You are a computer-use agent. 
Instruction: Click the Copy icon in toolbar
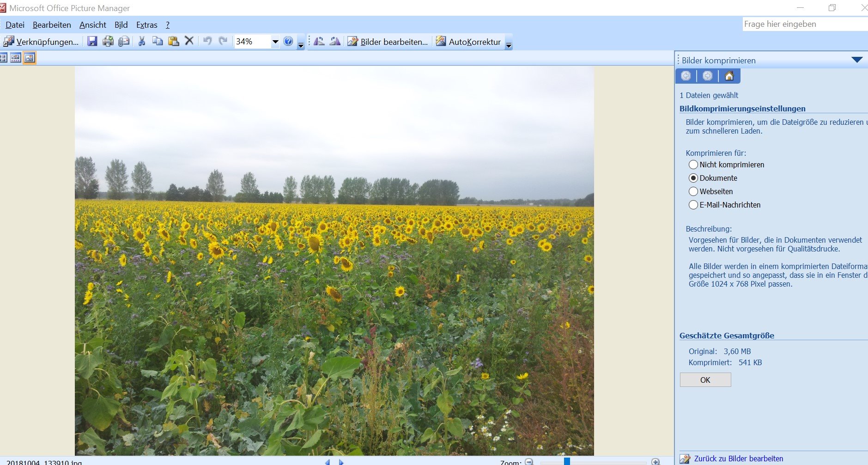click(158, 42)
